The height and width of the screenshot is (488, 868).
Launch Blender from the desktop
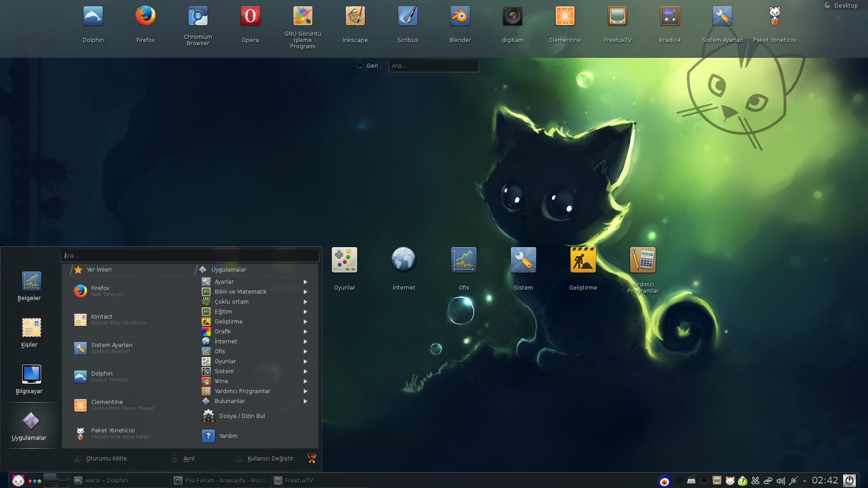coord(460,16)
